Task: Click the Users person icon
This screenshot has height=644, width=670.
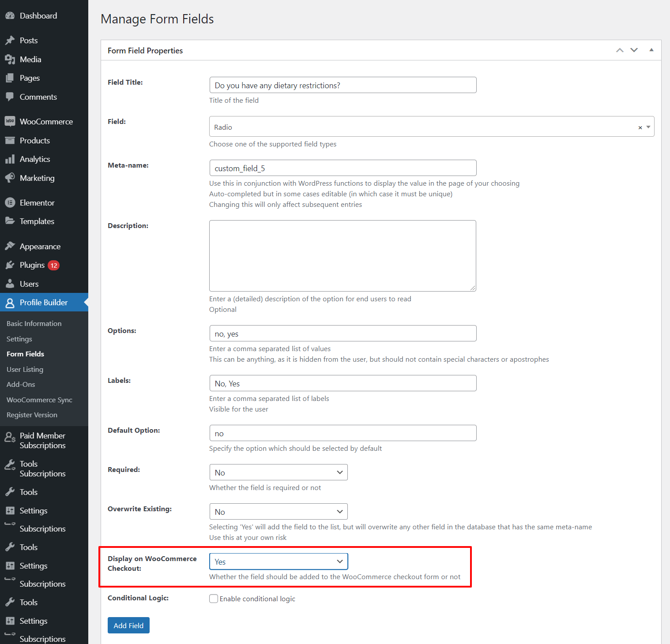Action: pos(10,284)
